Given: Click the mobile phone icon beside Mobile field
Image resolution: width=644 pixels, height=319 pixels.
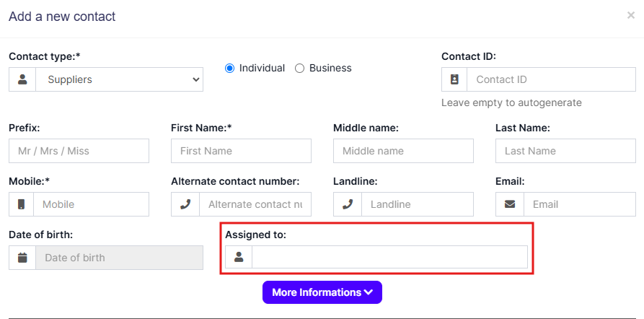Looking at the screenshot, I should click(22, 204).
